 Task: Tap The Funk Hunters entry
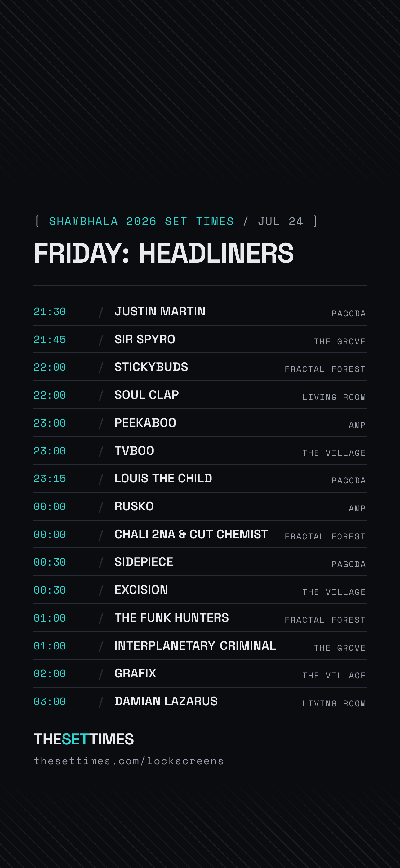pyautogui.click(x=200, y=618)
